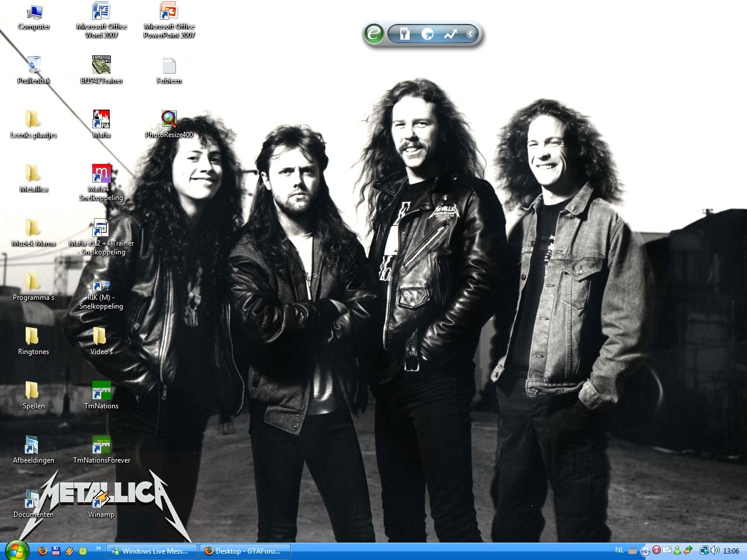Expand hidden Quick Launch items chevron

click(x=98, y=548)
